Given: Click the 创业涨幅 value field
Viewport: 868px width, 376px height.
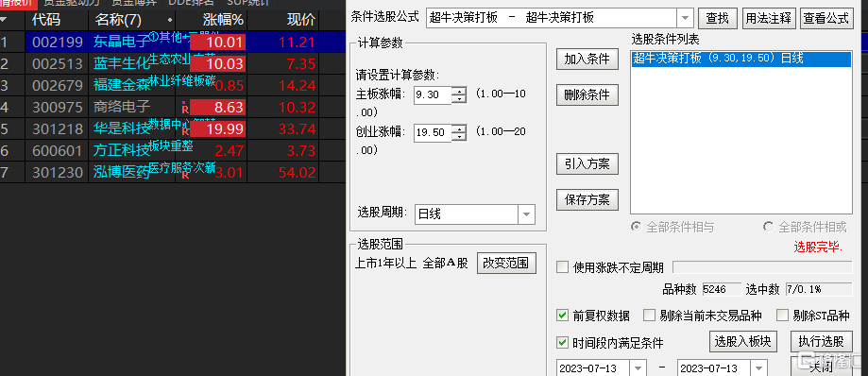Looking at the screenshot, I should [x=433, y=133].
